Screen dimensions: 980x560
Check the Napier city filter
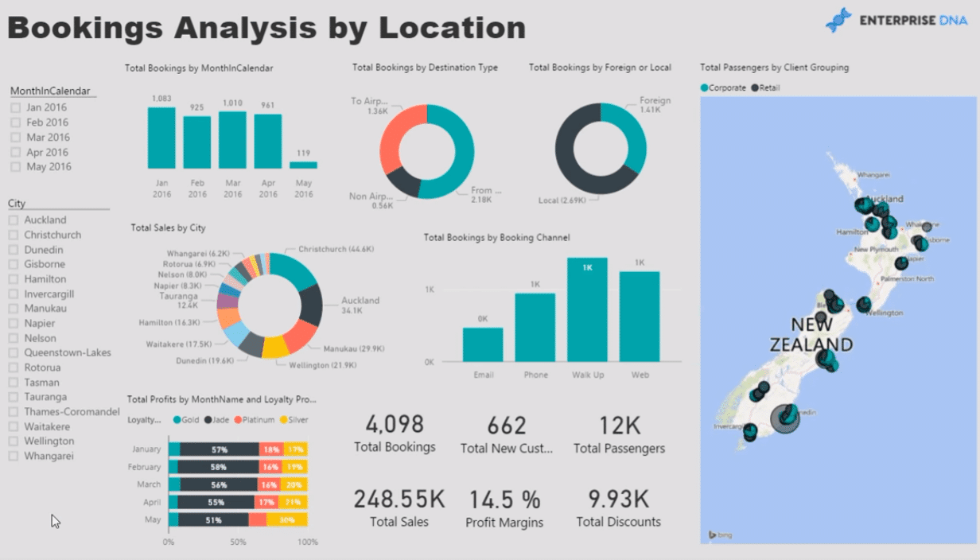(x=14, y=324)
